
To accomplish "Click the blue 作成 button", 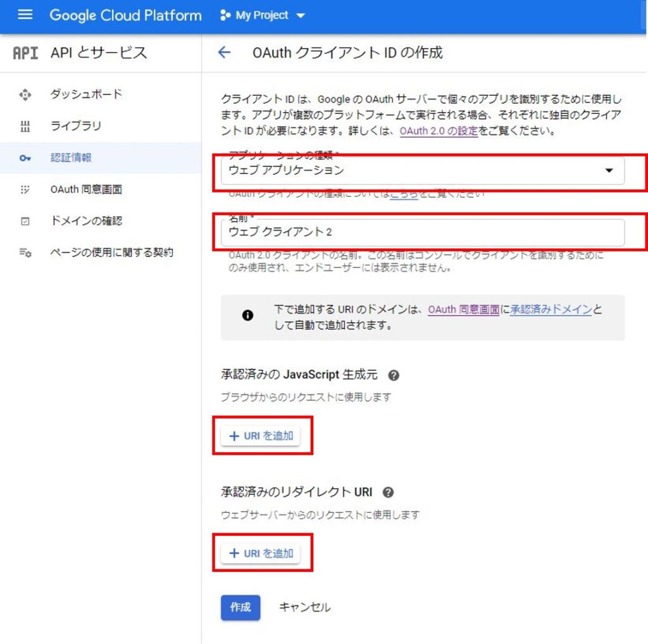I will click(240, 608).
